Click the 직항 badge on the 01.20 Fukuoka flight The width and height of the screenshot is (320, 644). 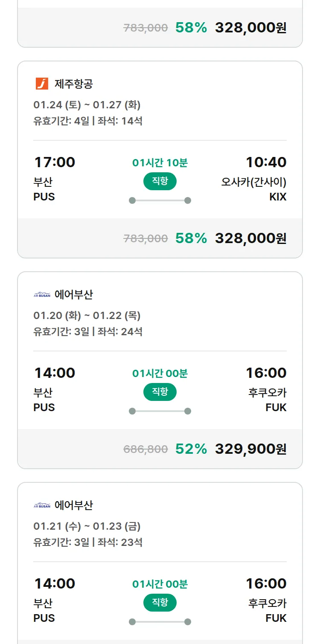click(x=160, y=392)
